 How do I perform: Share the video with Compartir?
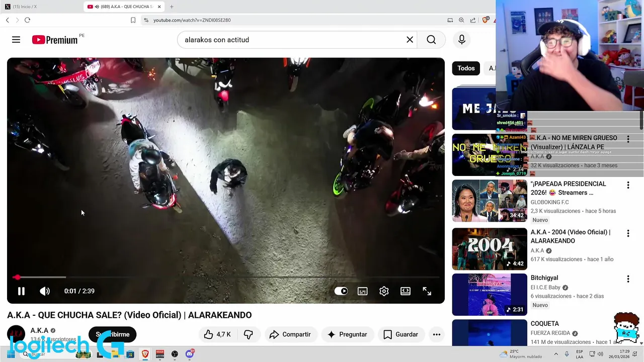tap(290, 334)
